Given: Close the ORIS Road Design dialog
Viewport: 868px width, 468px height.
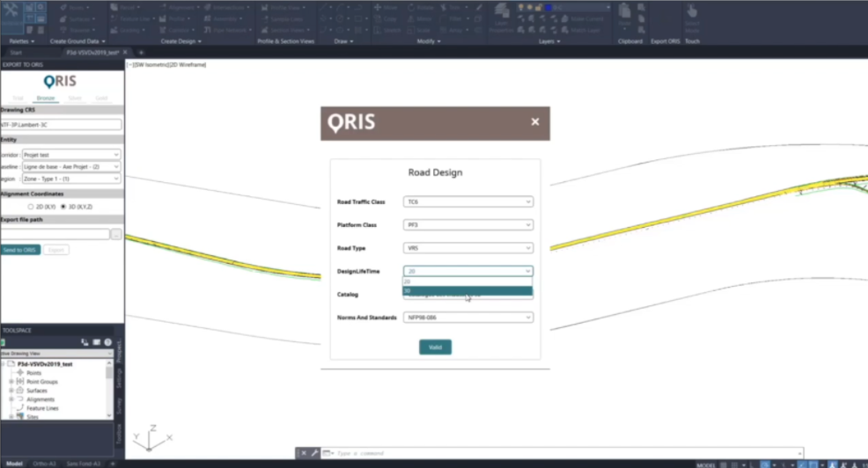Looking at the screenshot, I should pyautogui.click(x=534, y=122).
